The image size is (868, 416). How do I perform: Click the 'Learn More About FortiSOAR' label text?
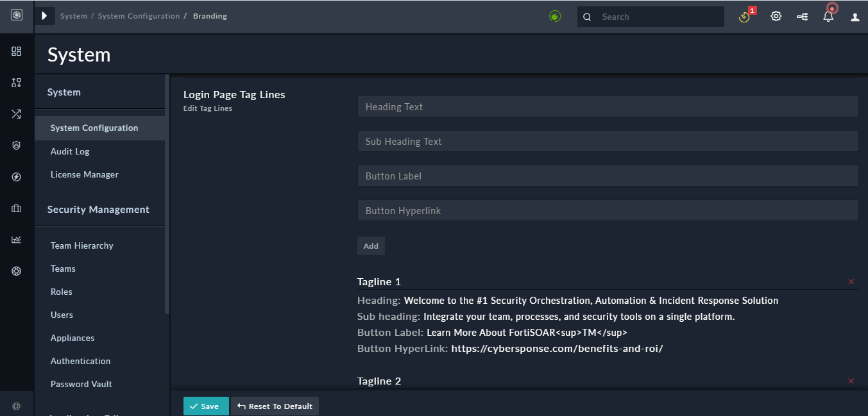(527, 333)
